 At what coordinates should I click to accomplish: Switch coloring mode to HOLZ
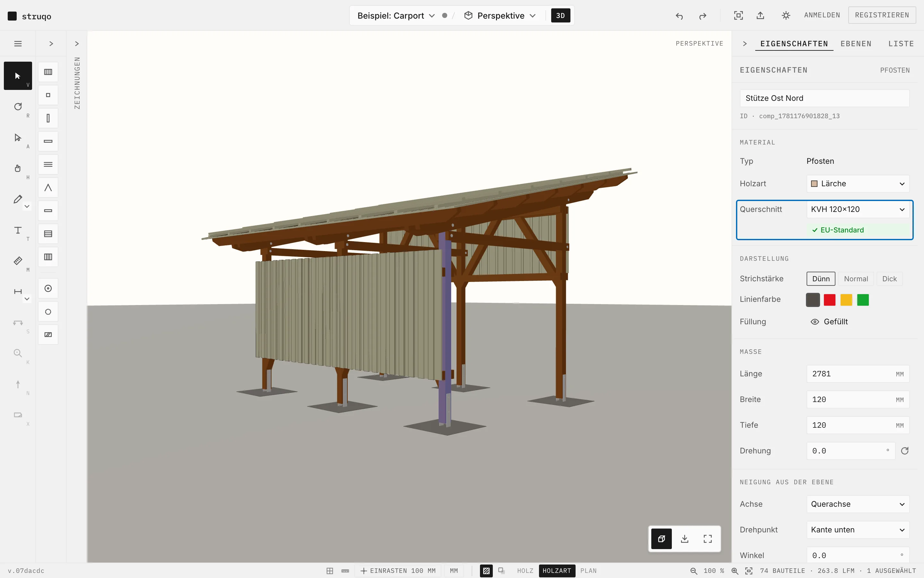pyautogui.click(x=525, y=571)
